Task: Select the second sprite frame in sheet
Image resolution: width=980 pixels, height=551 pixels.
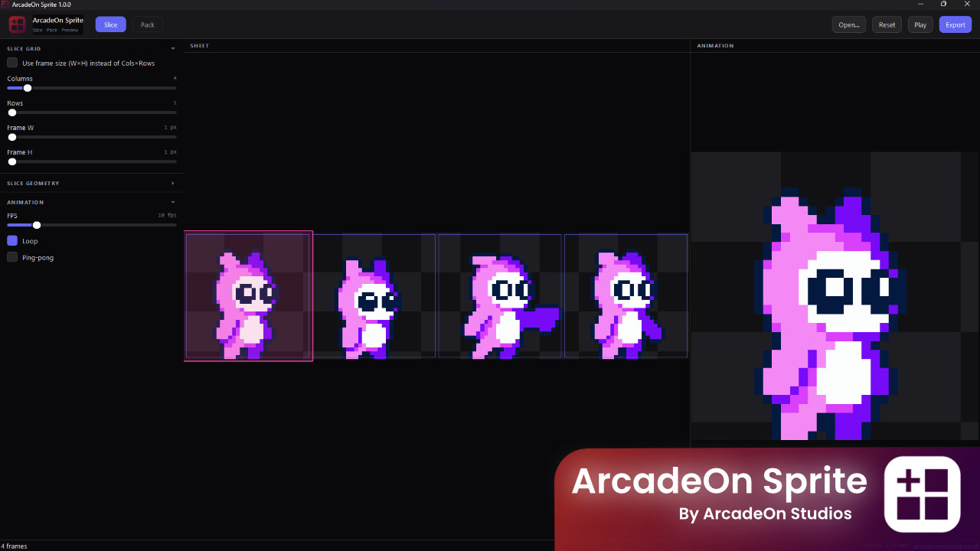Action: click(x=374, y=296)
